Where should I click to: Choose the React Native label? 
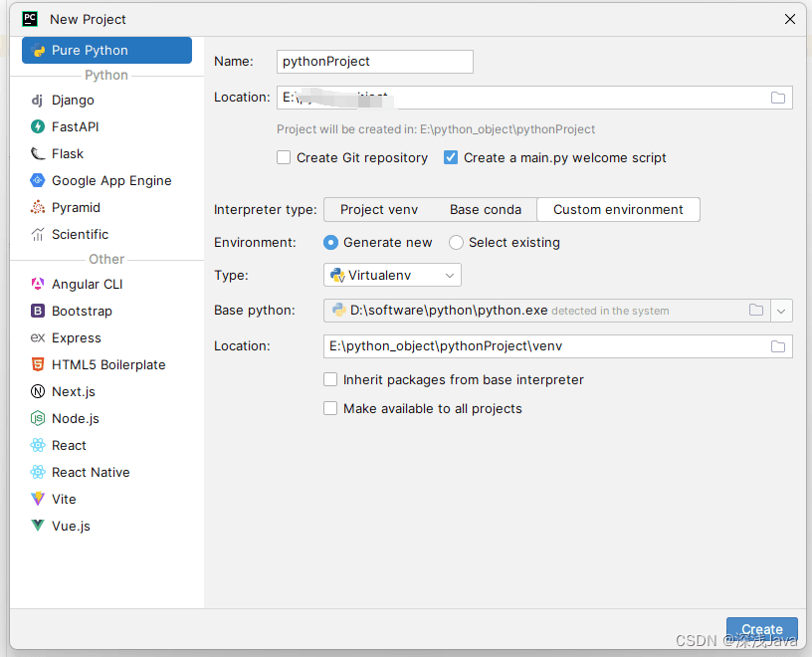point(91,472)
